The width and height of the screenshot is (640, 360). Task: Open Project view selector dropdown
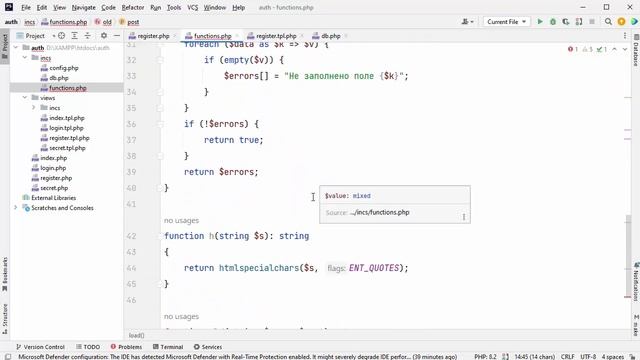(35, 36)
